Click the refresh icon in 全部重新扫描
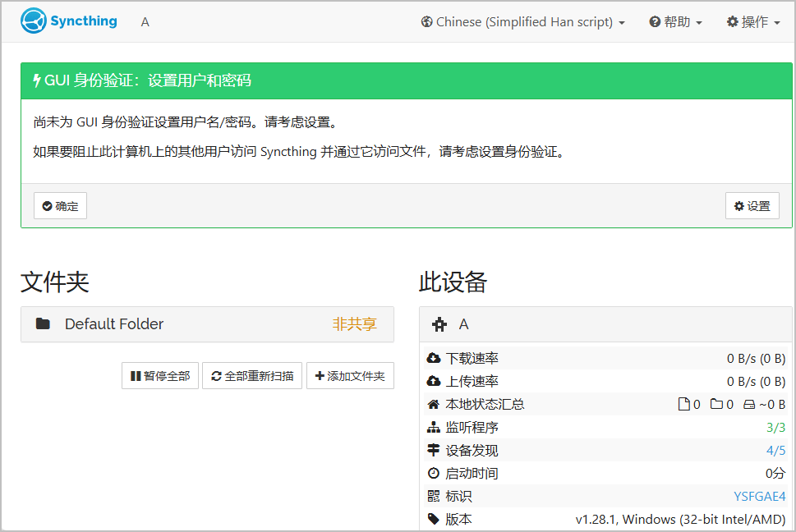The height and width of the screenshot is (532, 796). pyautogui.click(x=216, y=376)
